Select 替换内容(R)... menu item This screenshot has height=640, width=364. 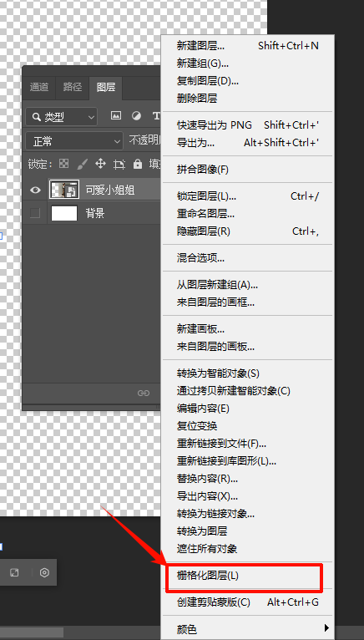[x=248, y=479]
